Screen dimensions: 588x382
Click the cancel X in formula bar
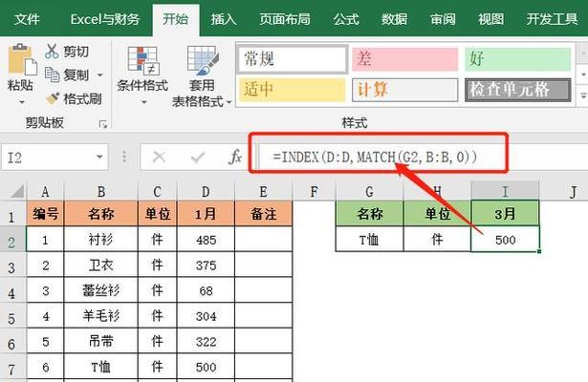pyautogui.click(x=159, y=157)
